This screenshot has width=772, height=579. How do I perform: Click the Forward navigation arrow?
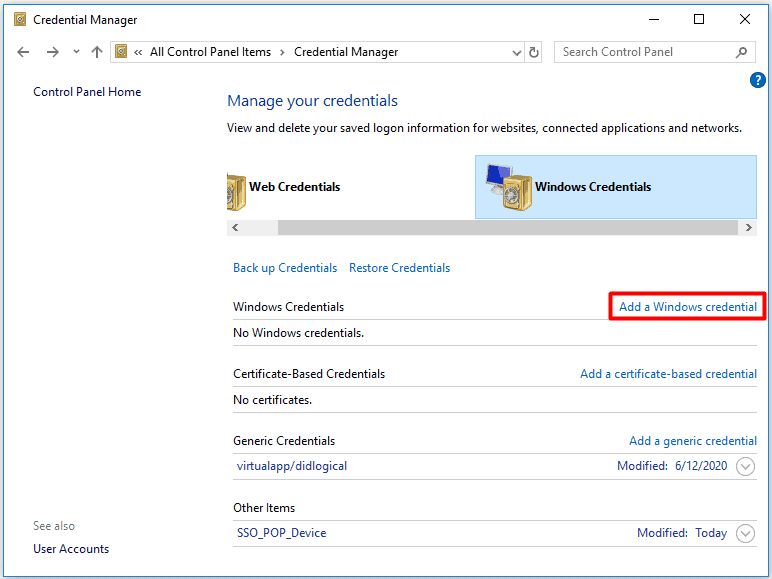tap(52, 52)
